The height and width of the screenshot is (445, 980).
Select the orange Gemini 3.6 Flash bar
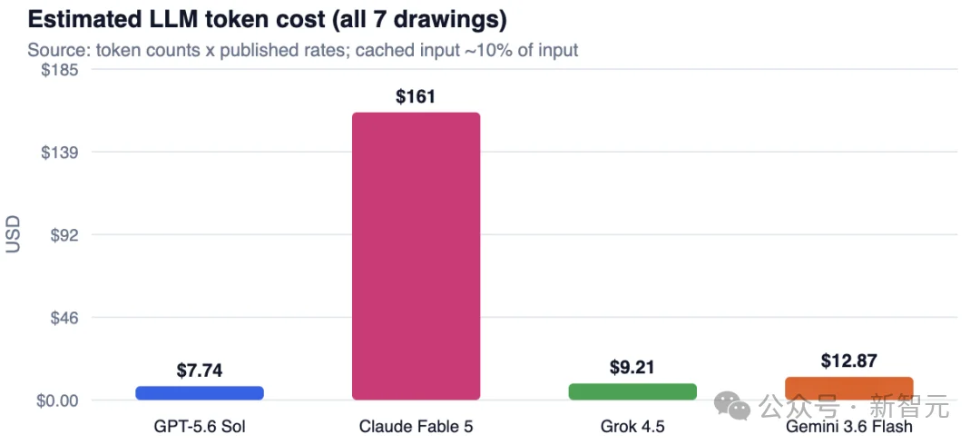coord(848,388)
